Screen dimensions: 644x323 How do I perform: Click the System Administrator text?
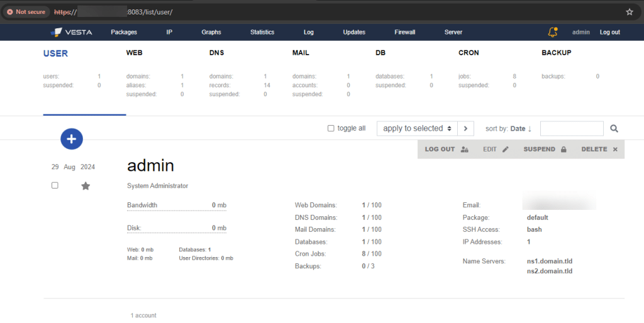pyautogui.click(x=158, y=185)
